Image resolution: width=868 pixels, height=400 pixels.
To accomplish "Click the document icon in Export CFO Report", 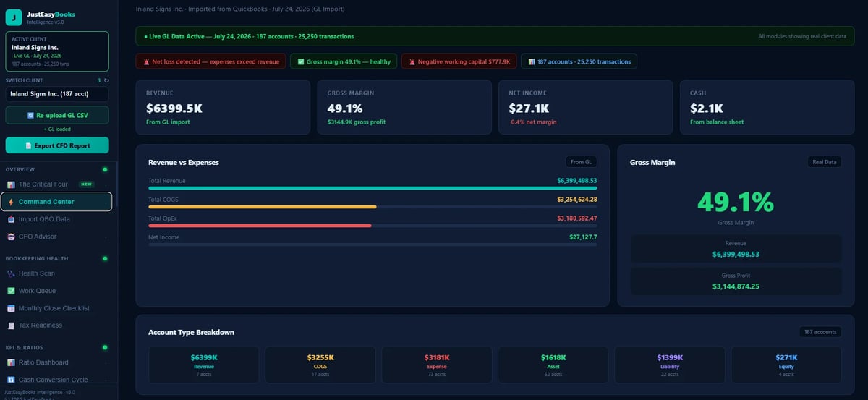I will coord(27,145).
